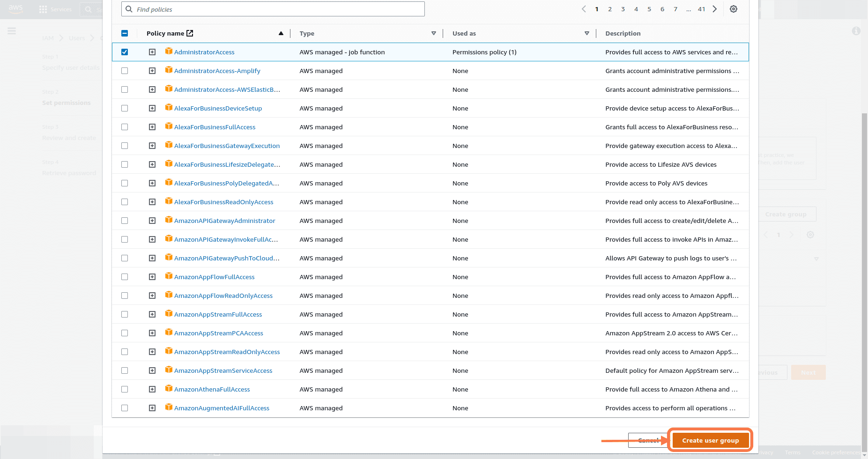Click the Policy name external link icon

pos(190,33)
